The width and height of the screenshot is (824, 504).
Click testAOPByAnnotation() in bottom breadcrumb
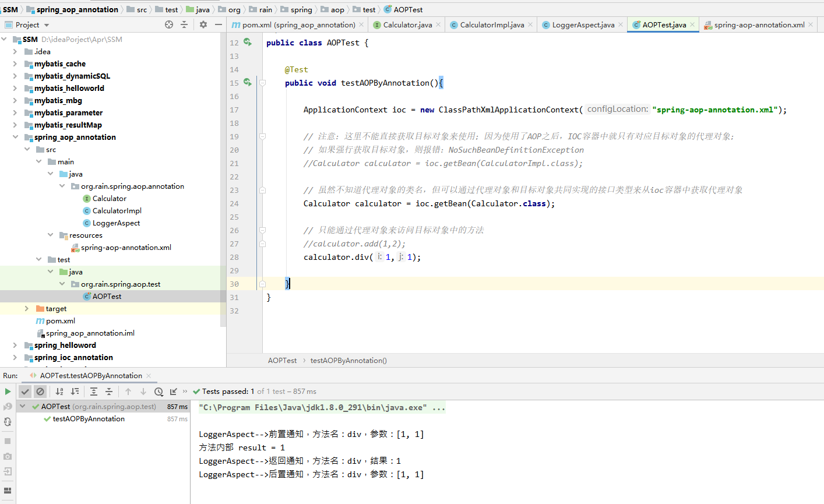[348, 361]
